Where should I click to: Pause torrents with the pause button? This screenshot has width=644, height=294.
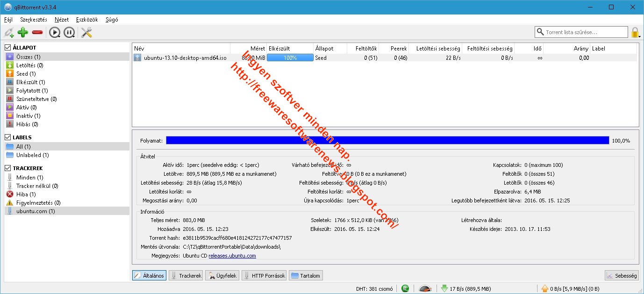click(x=69, y=32)
